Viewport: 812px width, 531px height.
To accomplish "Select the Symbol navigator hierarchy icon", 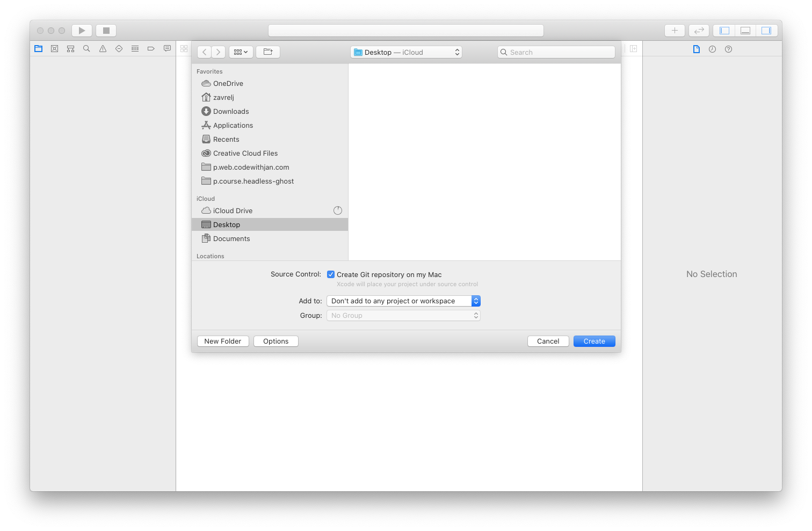I will pos(70,48).
